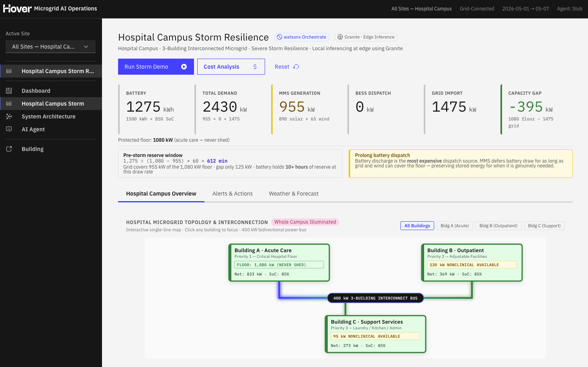
Task: Go to Dashboard in the sidebar
Action: (x=51, y=91)
